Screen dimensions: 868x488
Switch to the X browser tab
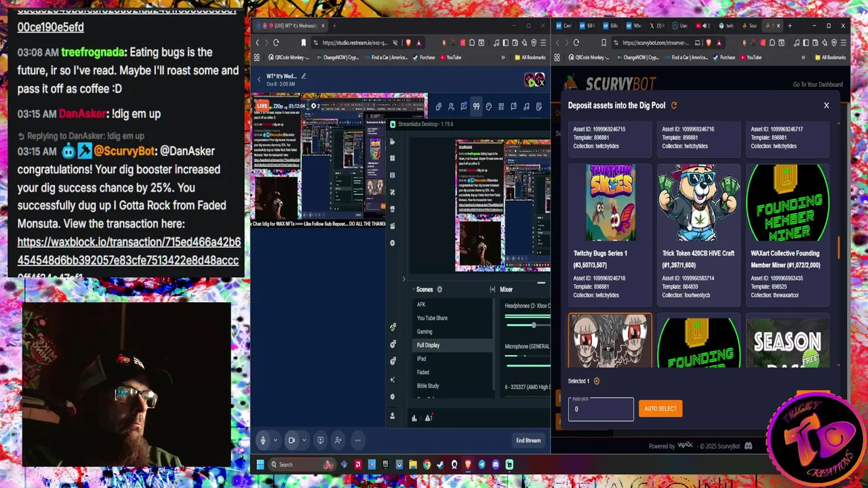pos(656,26)
